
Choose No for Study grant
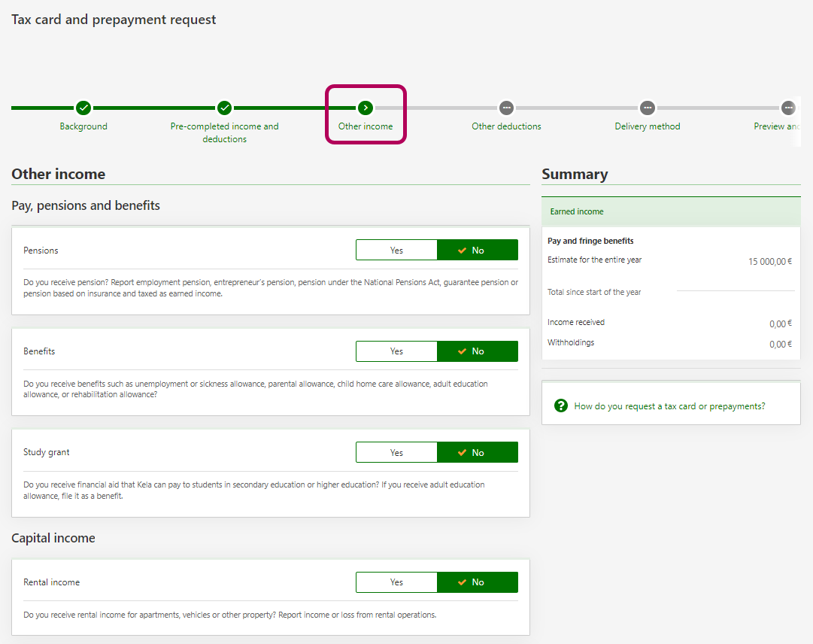pyautogui.click(x=478, y=452)
